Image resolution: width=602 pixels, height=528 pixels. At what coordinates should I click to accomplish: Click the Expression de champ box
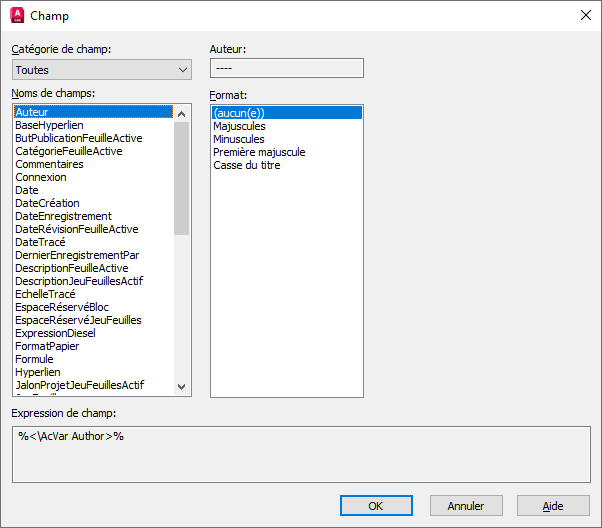pos(301,454)
